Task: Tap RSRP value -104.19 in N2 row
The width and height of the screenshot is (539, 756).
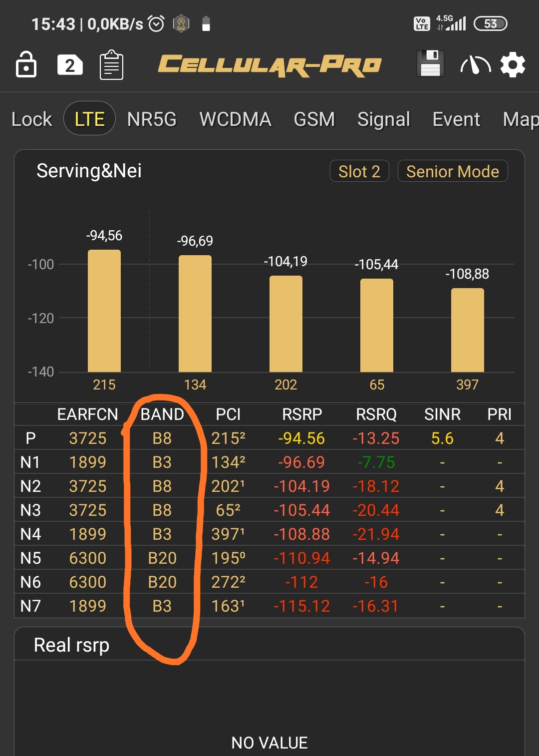Action: click(x=301, y=486)
